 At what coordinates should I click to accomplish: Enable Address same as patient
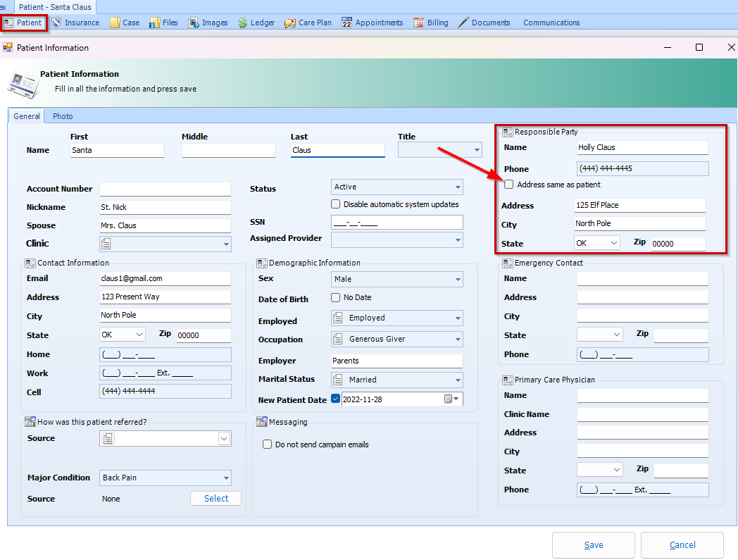tap(508, 184)
